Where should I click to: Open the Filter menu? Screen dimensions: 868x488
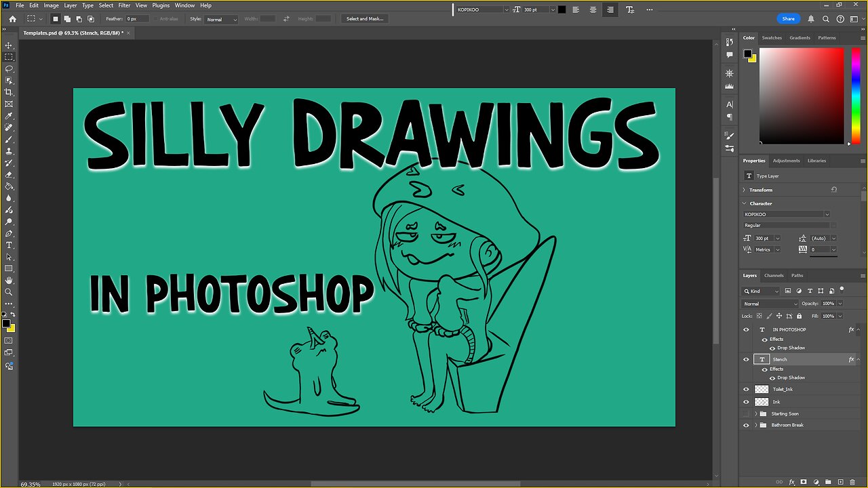coord(124,5)
